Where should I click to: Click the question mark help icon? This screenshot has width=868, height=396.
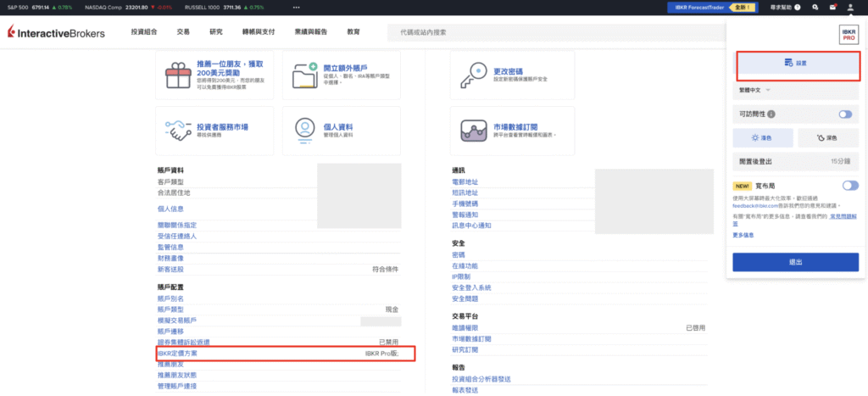click(x=797, y=8)
